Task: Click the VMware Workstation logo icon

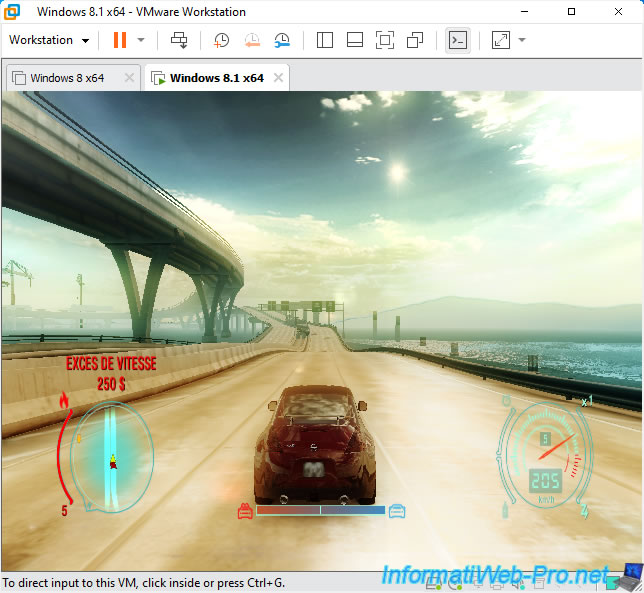Action: coord(12,11)
